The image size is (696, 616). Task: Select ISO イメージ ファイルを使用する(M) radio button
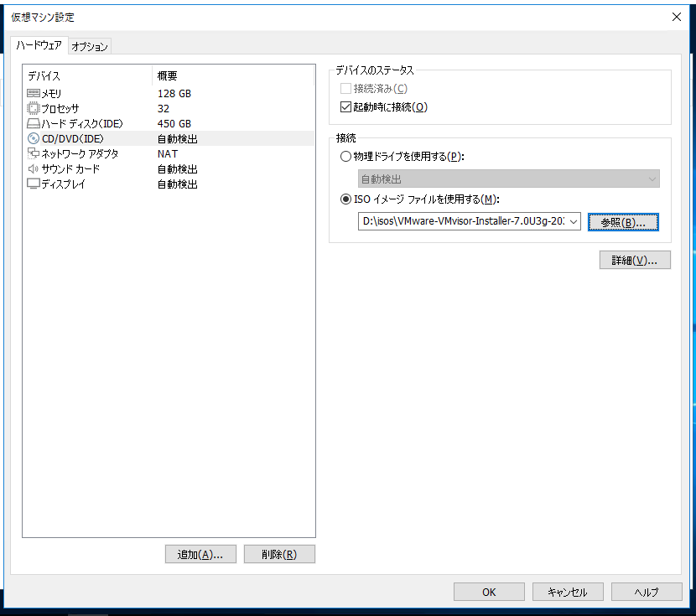coord(345,199)
